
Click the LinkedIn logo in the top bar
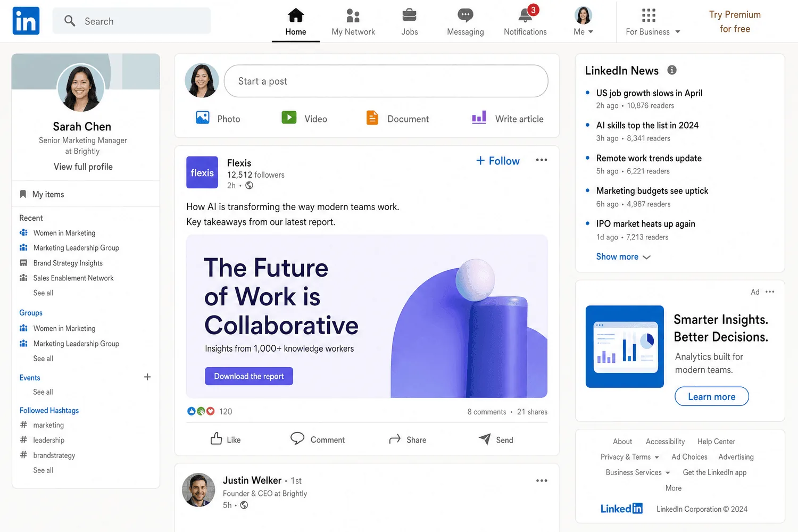[x=26, y=21]
